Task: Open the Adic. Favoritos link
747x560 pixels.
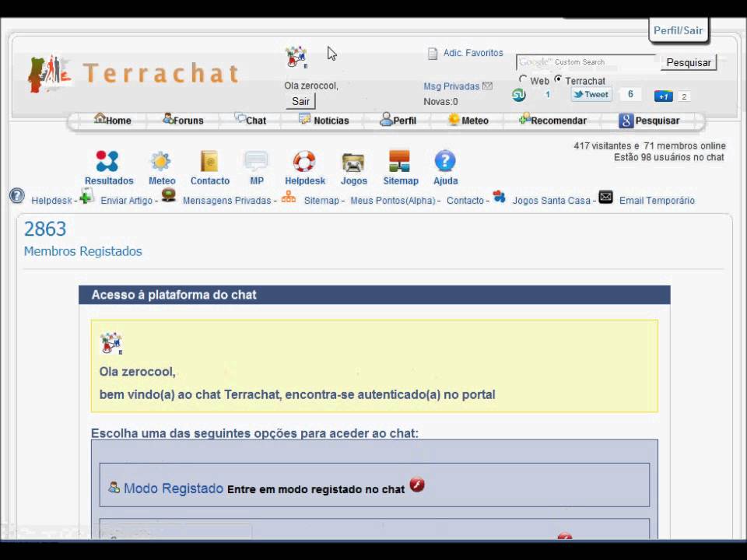Action: pos(473,53)
